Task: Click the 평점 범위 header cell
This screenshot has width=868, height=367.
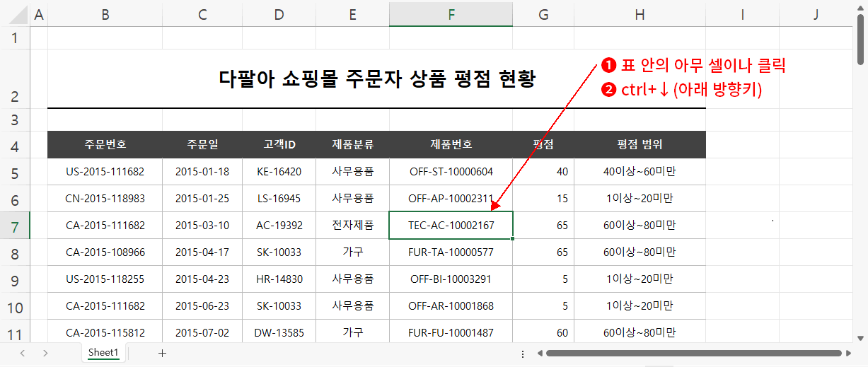Action: (x=640, y=145)
